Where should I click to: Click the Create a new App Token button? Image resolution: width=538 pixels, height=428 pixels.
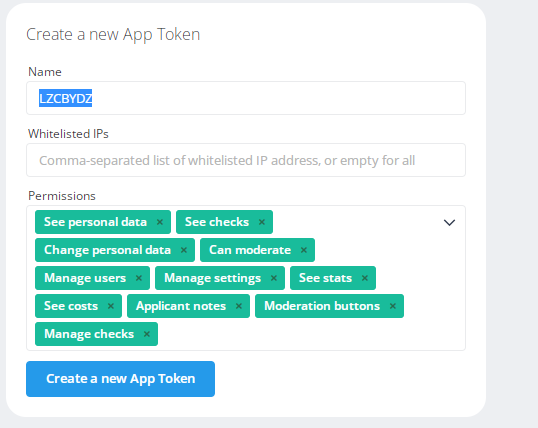(x=120, y=379)
